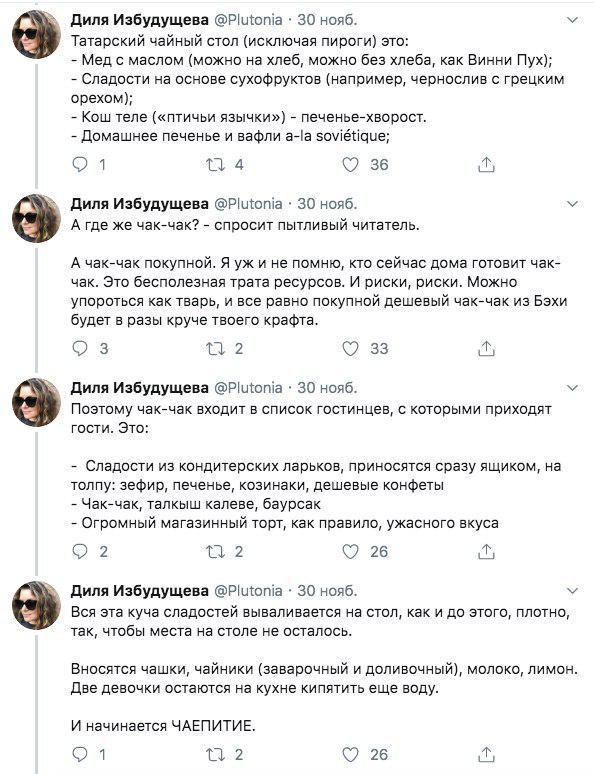Open the Диля Избудущева name on the second tweet

click(x=140, y=204)
